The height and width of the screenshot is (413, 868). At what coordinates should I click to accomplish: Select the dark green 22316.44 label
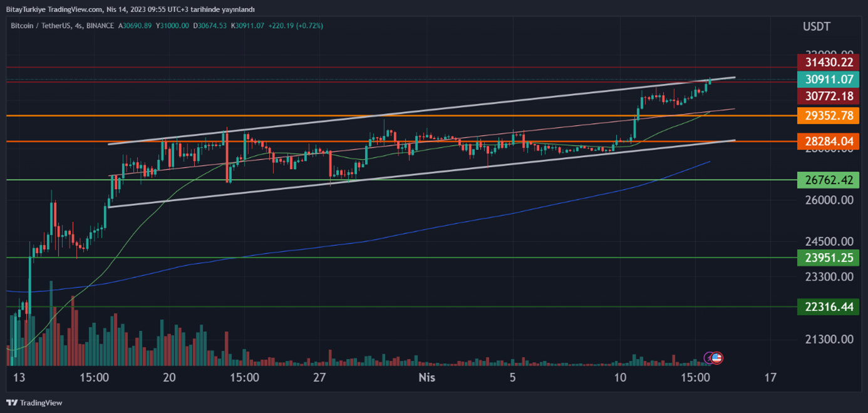tap(829, 307)
